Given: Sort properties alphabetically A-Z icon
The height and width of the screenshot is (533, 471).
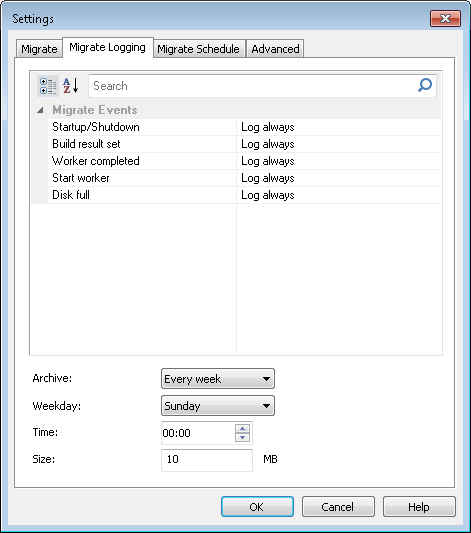Looking at the screenshot, I should [x=71, y=86].
